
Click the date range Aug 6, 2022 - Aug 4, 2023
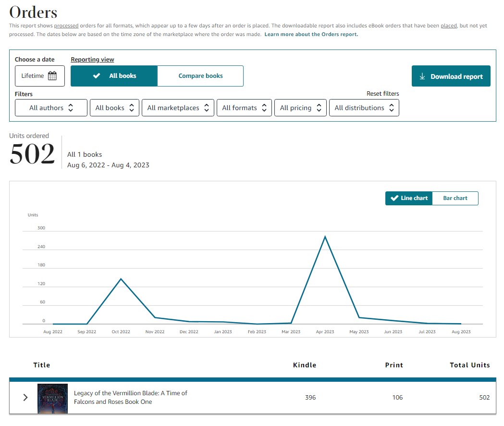(x=108, y=165)
